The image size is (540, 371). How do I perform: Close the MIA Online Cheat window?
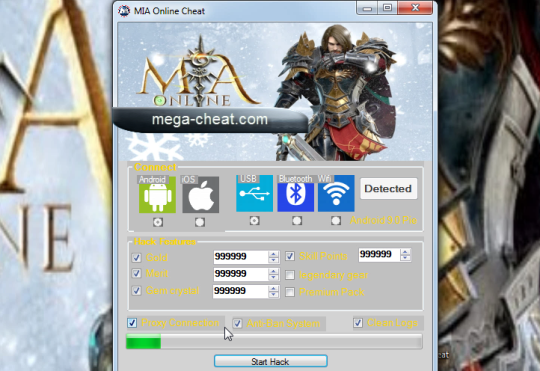pos(415,8)
